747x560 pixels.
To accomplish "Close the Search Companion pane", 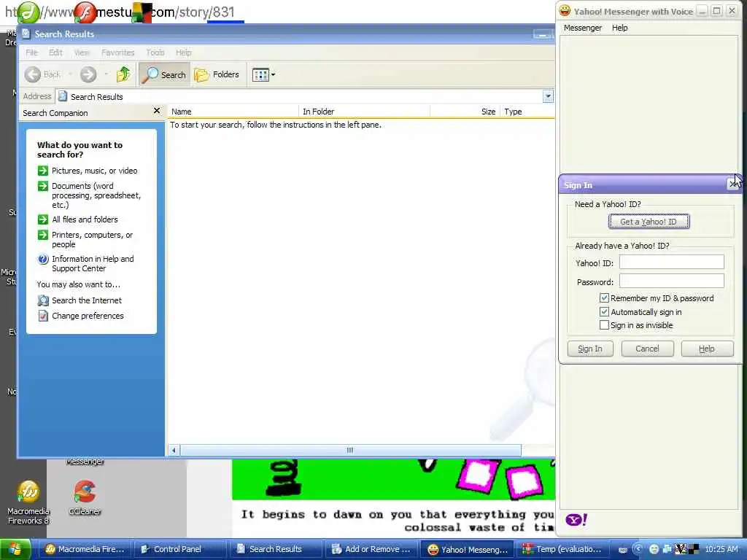I will pyautogui.click(x=157, y=111).
